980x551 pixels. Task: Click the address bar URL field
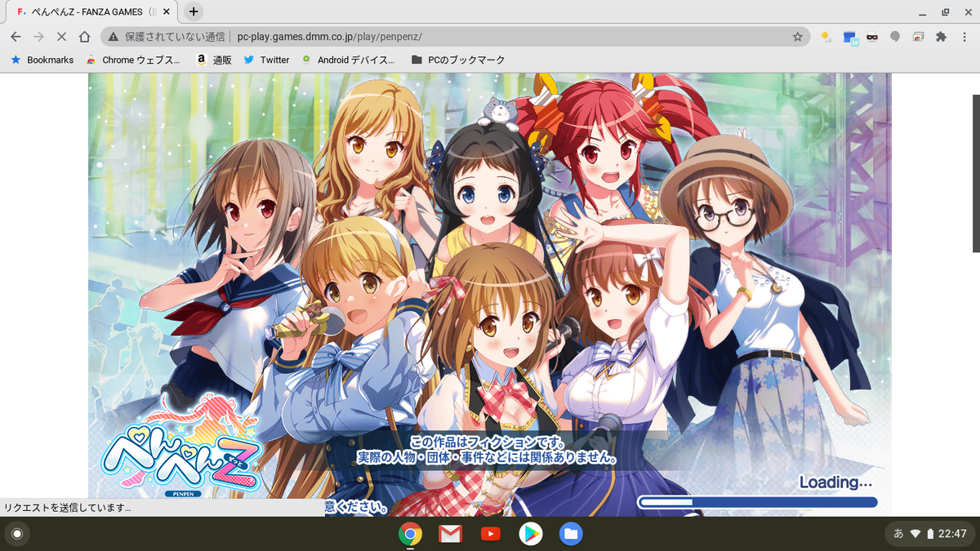tap(454, 37)
